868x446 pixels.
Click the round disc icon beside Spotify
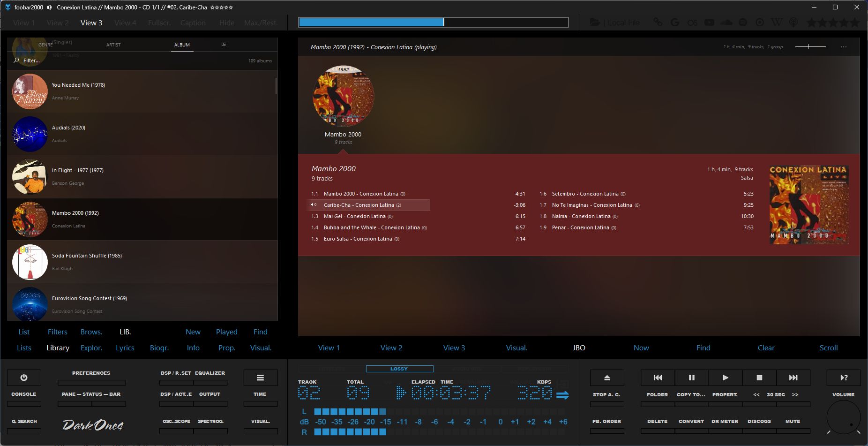point(760,22)
